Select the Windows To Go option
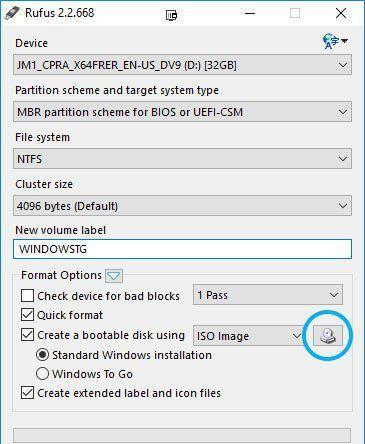The height and width of the screenshot is (444, 365). 42,374
